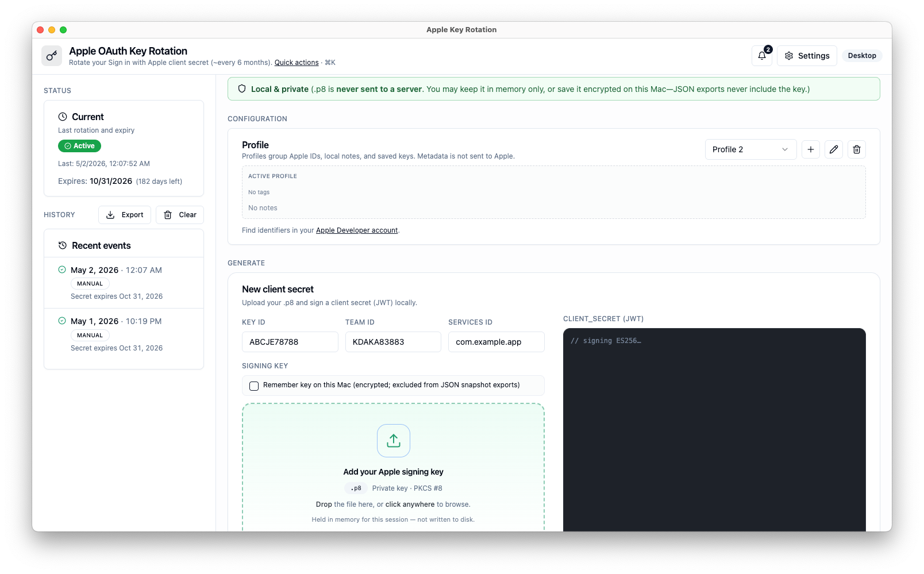Click the MANUAL tag on the 12:07 AM event

[90, 284]
